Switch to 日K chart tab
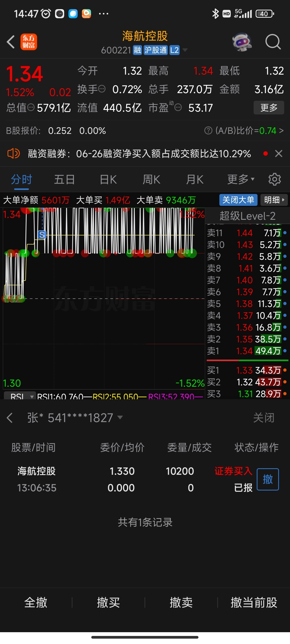This screenshot has width=290, height=644. (x=108, y=179)
